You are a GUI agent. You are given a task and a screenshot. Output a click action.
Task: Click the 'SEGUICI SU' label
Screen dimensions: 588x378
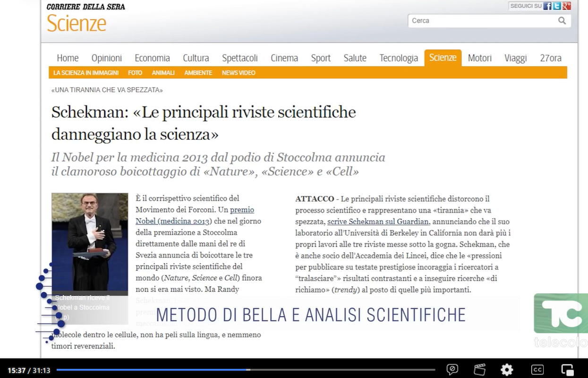click(526, 6)
